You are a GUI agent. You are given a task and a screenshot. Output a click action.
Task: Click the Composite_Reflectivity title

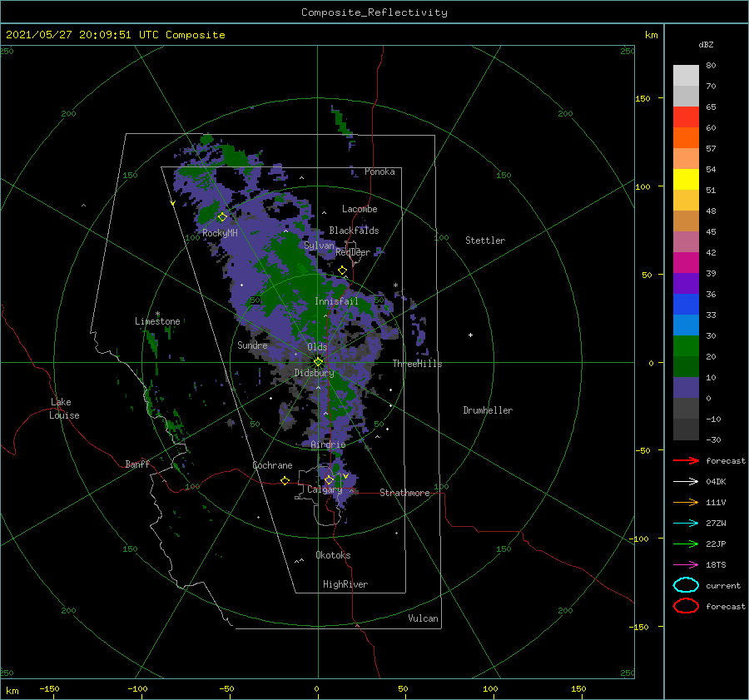(x=374, y=12)
